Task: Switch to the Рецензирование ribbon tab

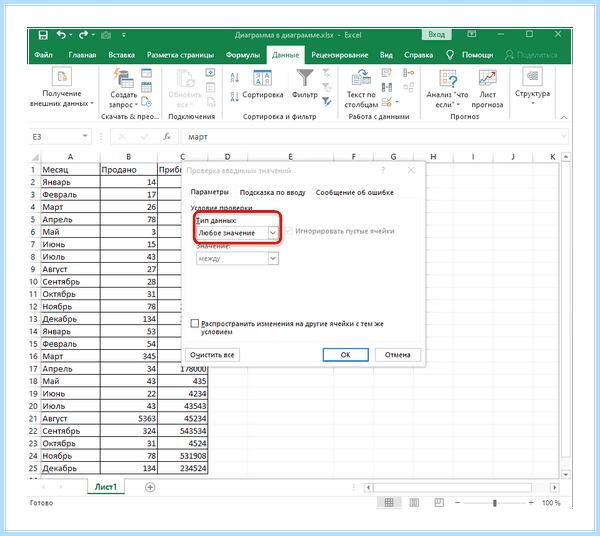Action: [x=339, y=55]
